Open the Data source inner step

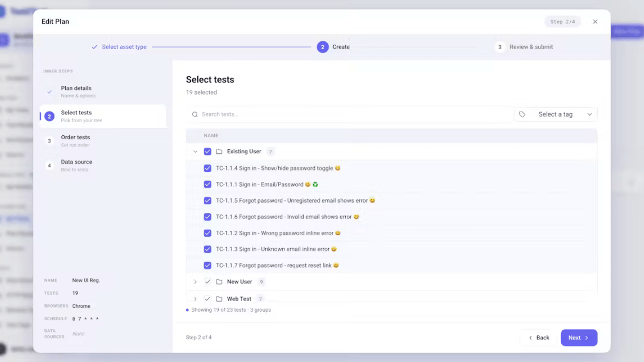coord(103,165)
